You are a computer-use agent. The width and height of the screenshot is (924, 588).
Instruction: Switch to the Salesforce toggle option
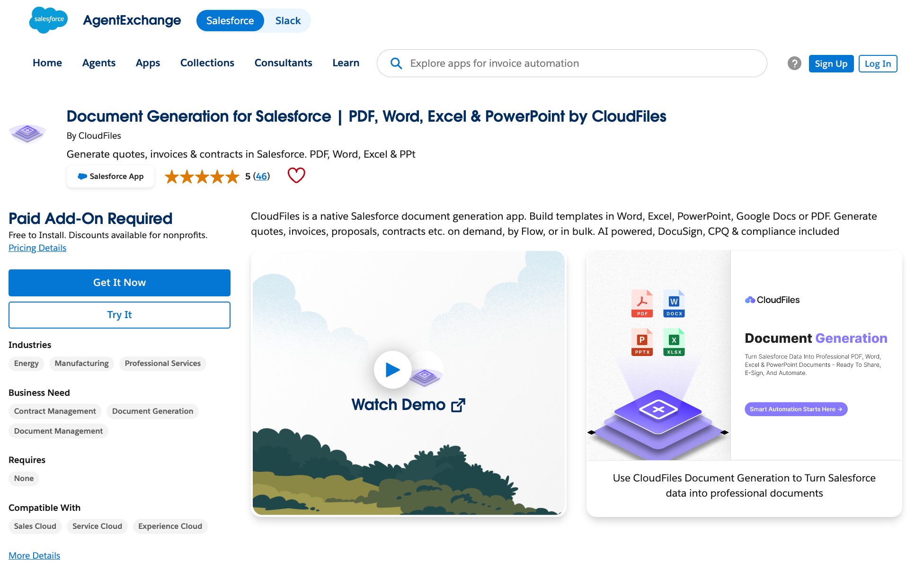pos(230,21)
